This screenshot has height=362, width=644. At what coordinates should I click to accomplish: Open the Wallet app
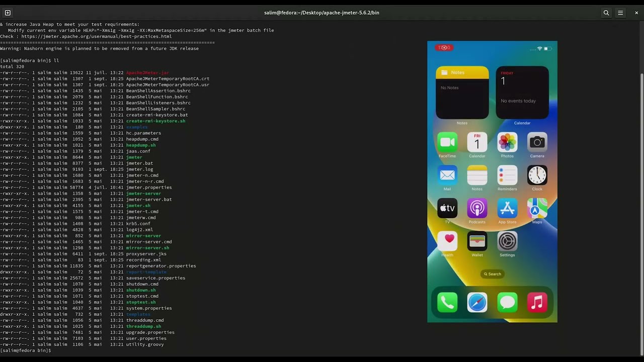(477, 241)
